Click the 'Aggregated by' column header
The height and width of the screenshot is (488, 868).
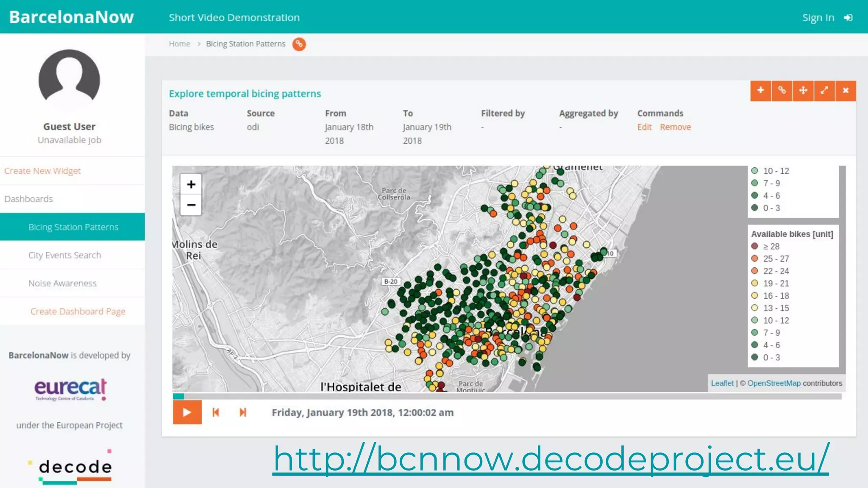[x=589, y=114]
